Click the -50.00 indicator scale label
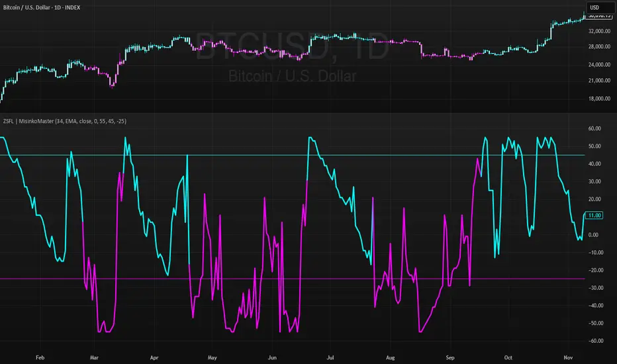The image size is (617, 364). click(x=595, y=324)
